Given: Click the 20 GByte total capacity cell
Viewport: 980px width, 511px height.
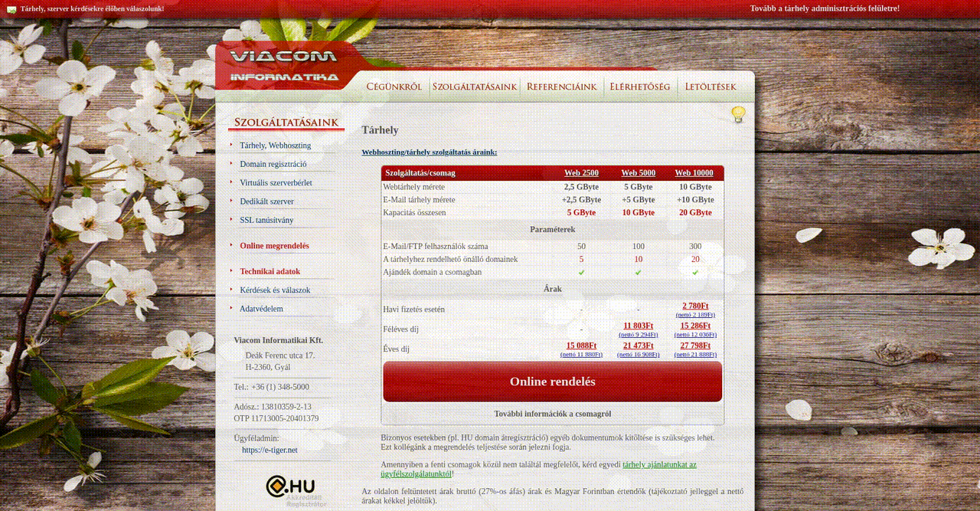Looking at the screenshot, I should 695,212.
